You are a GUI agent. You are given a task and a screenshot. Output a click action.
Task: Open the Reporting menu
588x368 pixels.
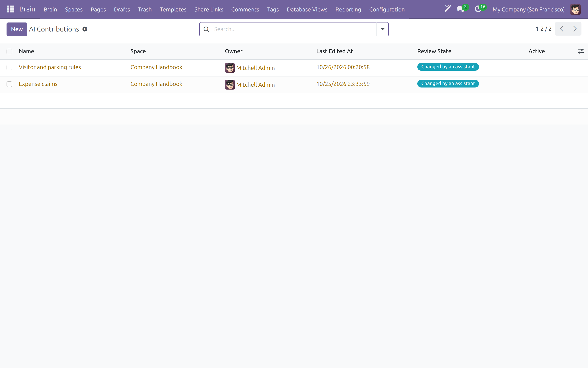[348, 9]
